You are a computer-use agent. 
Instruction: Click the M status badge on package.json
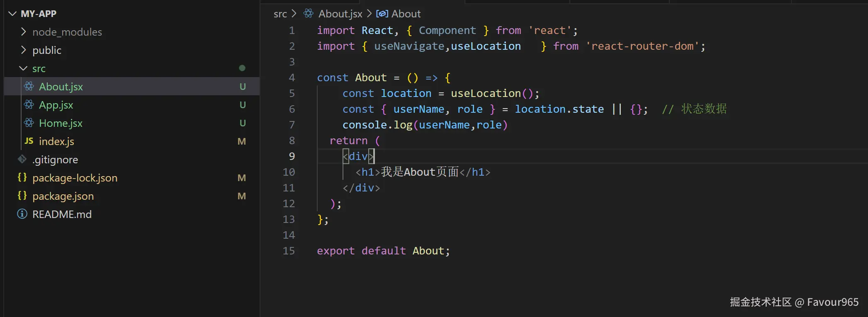[242, 196]
